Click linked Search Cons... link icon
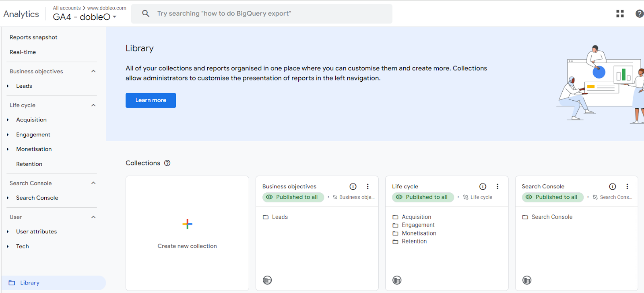Image resolution: width=644 pixels, height=293 pixels. [595, 197]
